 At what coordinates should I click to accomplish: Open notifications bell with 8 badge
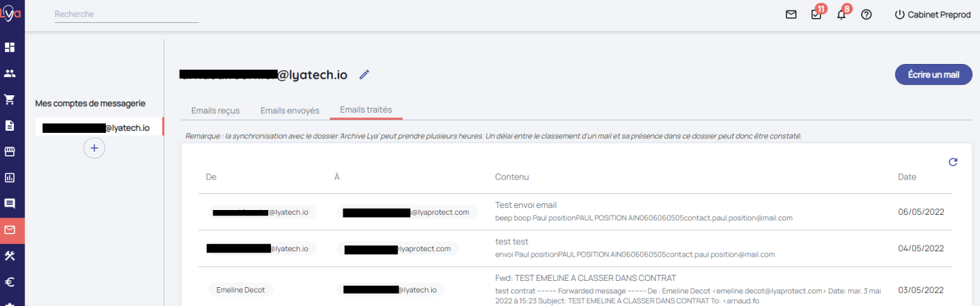(x=841, y=15)
